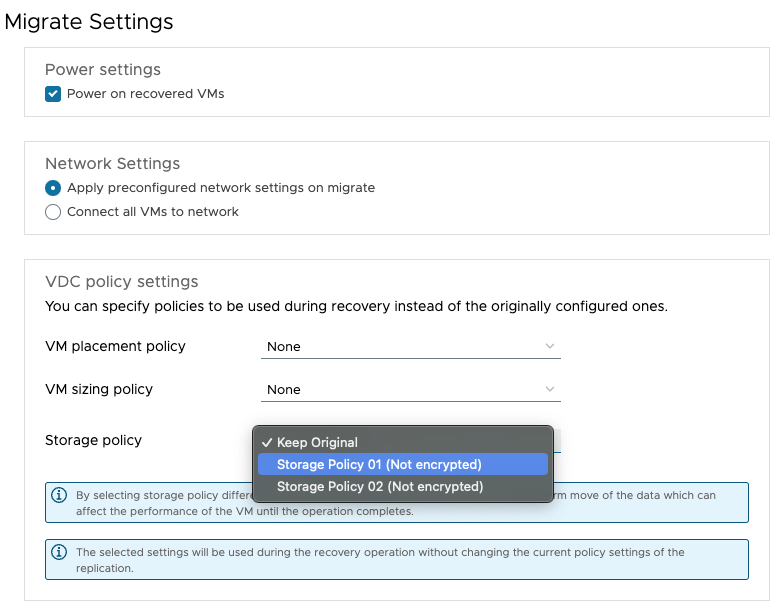Image resolution: width=776 pixels, height=607 pixels.
Task: Click the VM placement policy label
Action: click(x=116, y=346)
